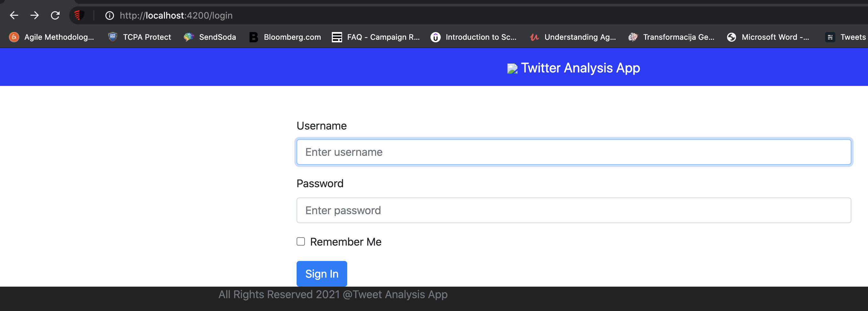
Task: Open the SendSoda bookmark
Action: click(x=210, y=37)
